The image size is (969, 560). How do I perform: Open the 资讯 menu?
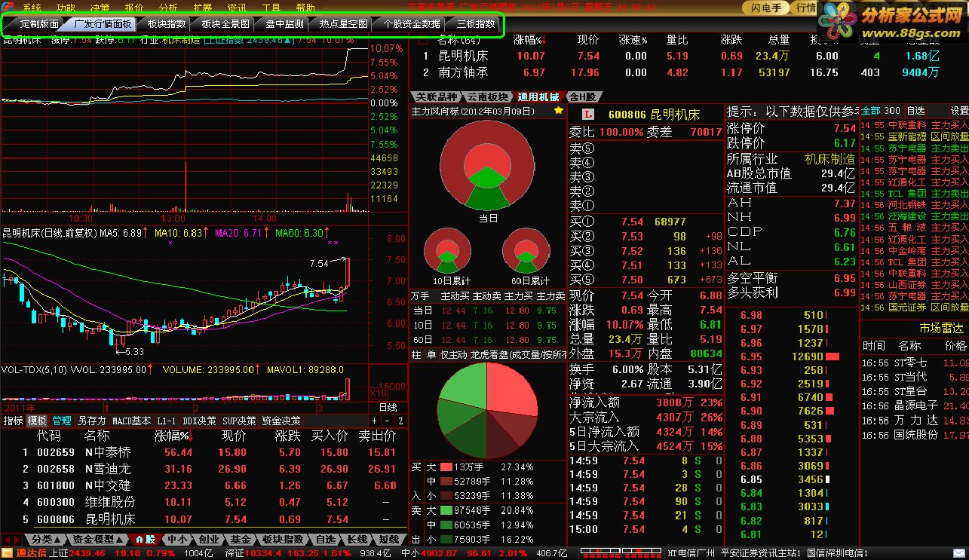(x=237, y=8)
